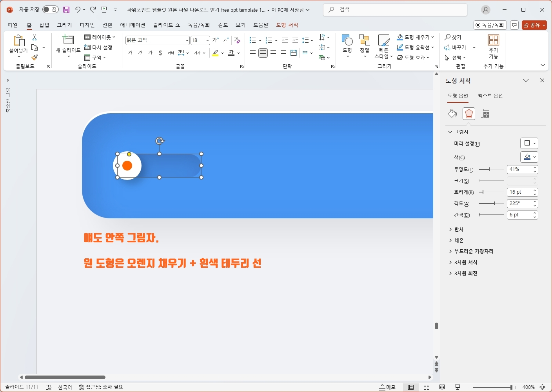Apply justify text alignment

[x=283, y=53]
